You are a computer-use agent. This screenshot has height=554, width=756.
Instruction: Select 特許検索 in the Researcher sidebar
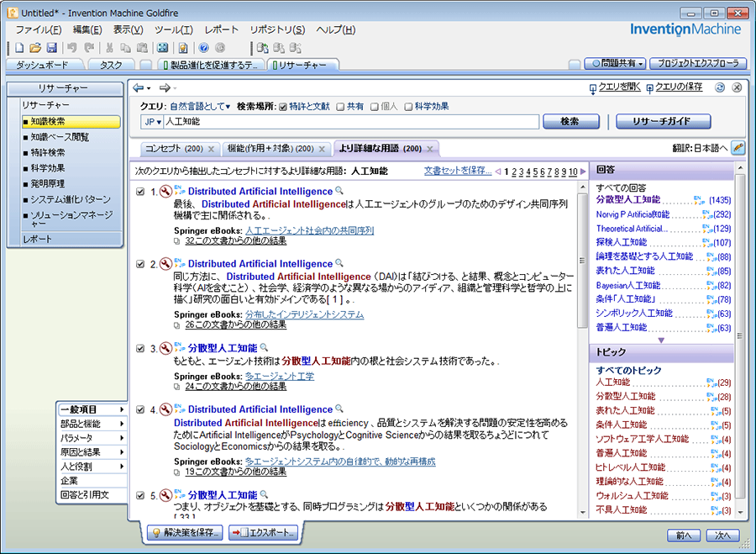(x=48, y=152)
